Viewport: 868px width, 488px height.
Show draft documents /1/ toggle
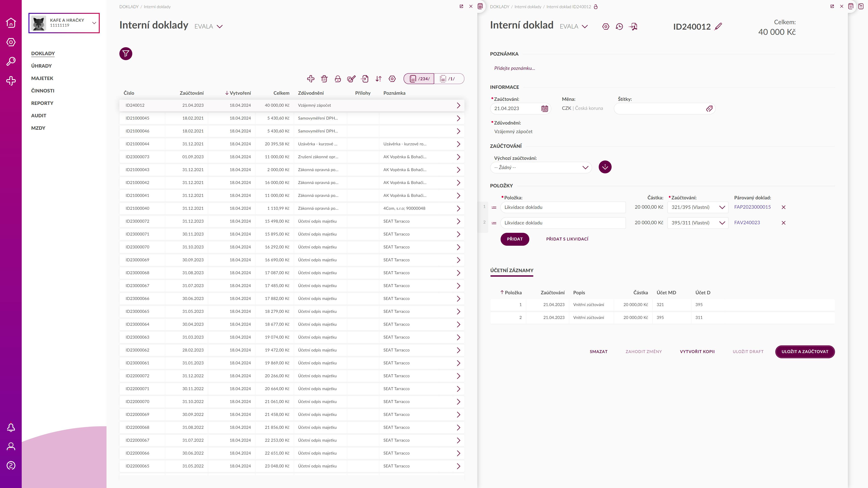tap(449, 79)
